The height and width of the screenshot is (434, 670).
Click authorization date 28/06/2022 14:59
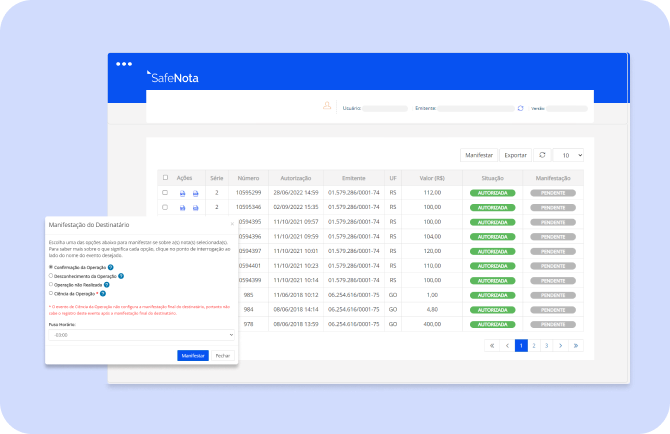pyautogui.click(x=296, y=193)
